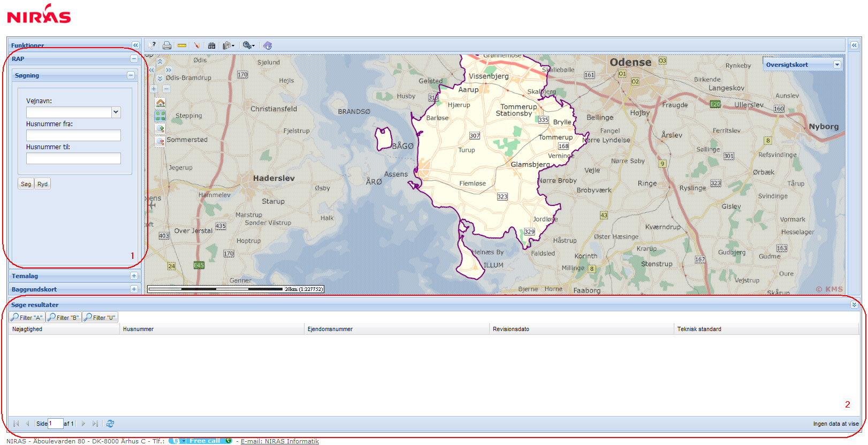The height and width of the screenshot is (445, 868).
Task: Zoom in with plus button
Action: (154, 89)
